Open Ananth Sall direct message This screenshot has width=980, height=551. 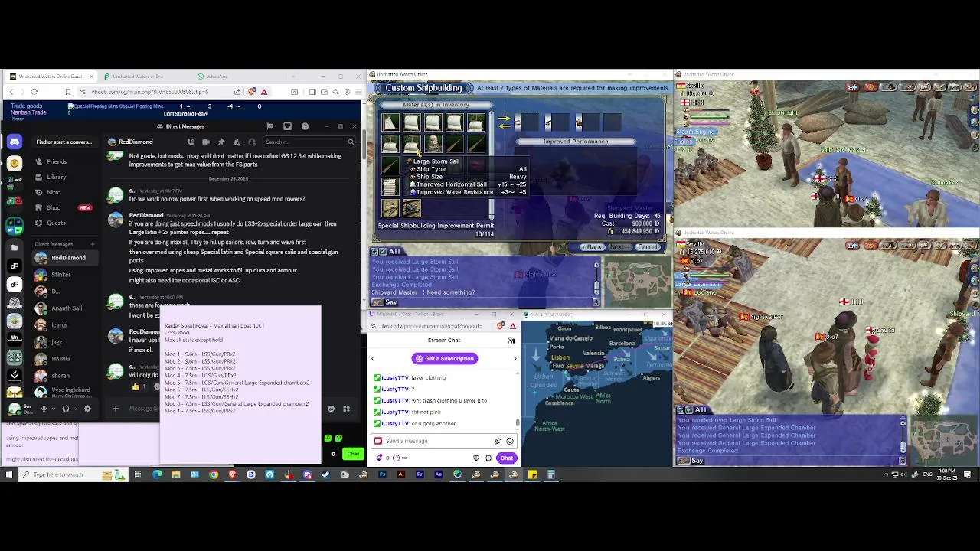(67, 308)
